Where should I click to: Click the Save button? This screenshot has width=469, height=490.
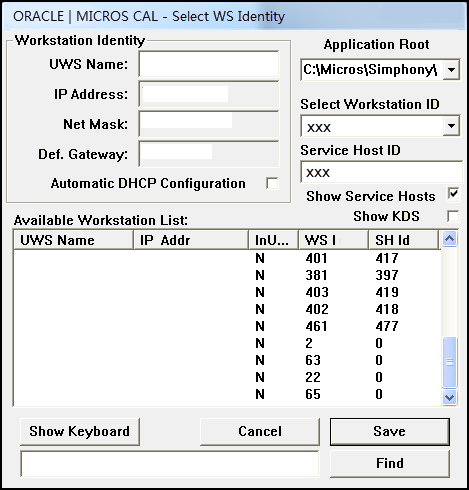[390, 432]
